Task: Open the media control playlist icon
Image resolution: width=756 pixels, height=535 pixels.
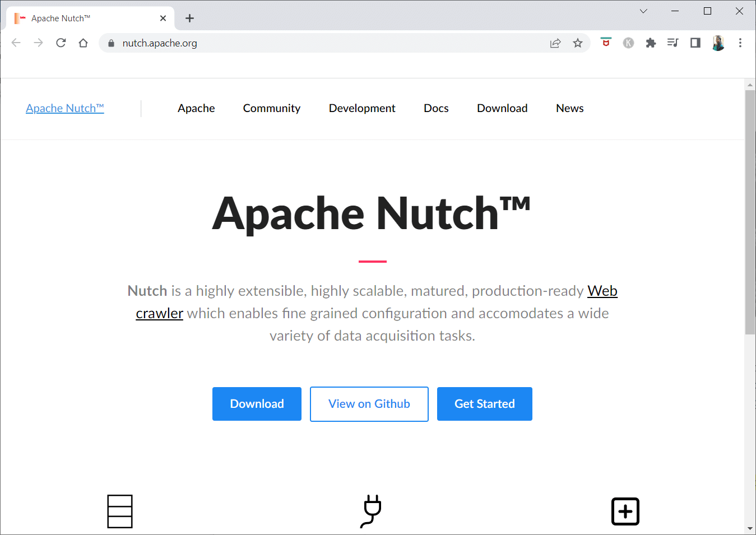Action: tap(673, 43)
